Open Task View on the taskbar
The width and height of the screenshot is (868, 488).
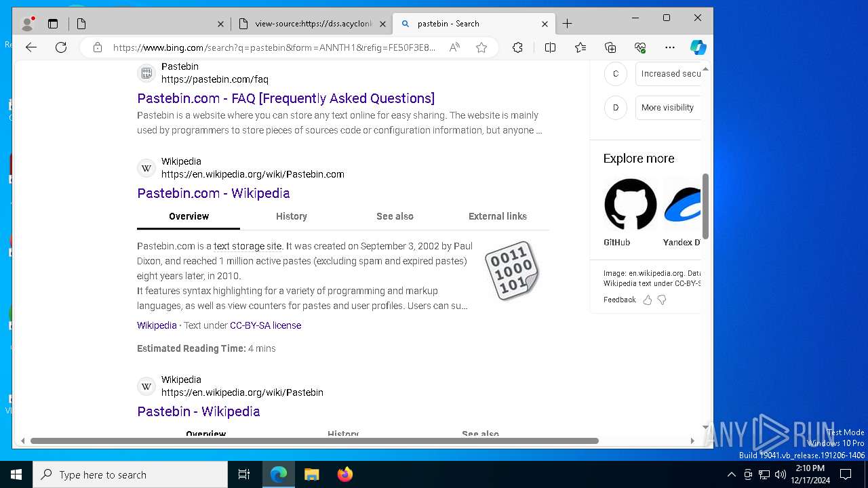point(244,474)
